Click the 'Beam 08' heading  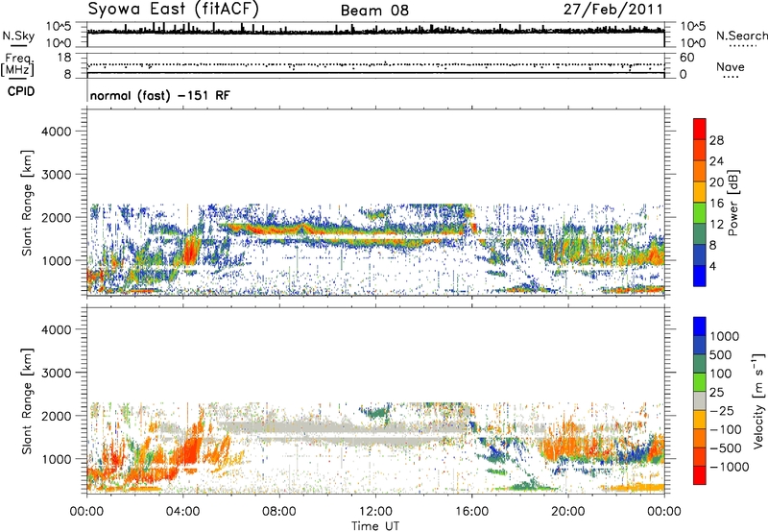(x=374, y=11)
